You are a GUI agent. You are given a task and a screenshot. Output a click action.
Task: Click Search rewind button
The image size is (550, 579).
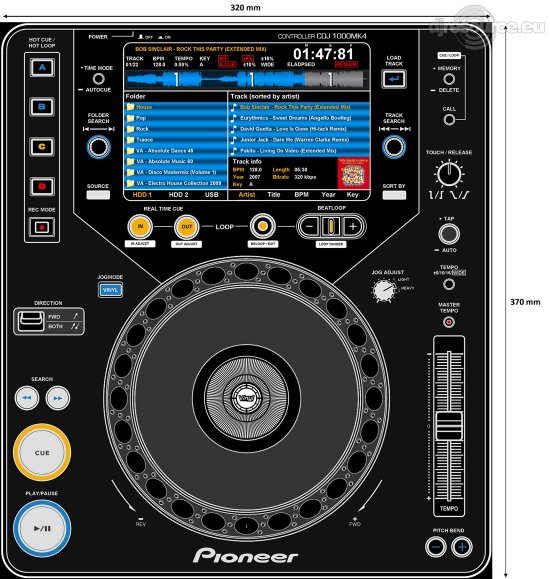[x=27, y=398]
